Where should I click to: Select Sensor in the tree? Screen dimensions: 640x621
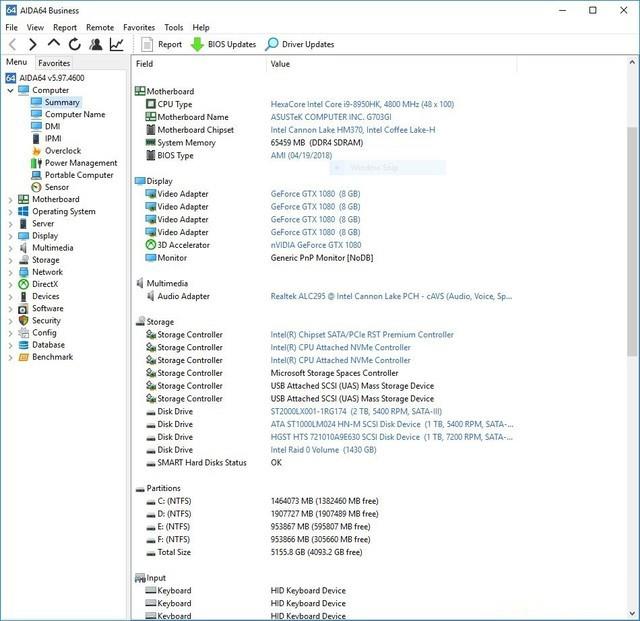[x=57, y=187]
